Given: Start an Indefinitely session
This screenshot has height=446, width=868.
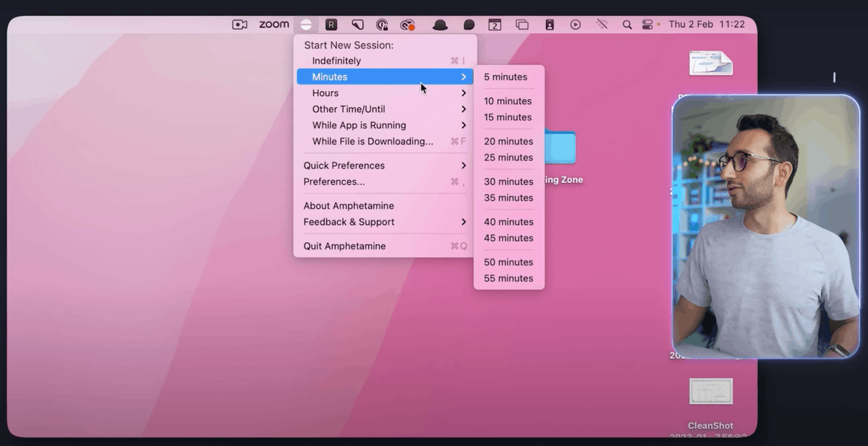Looking at the screenshot, I should [x=385, y=61].
